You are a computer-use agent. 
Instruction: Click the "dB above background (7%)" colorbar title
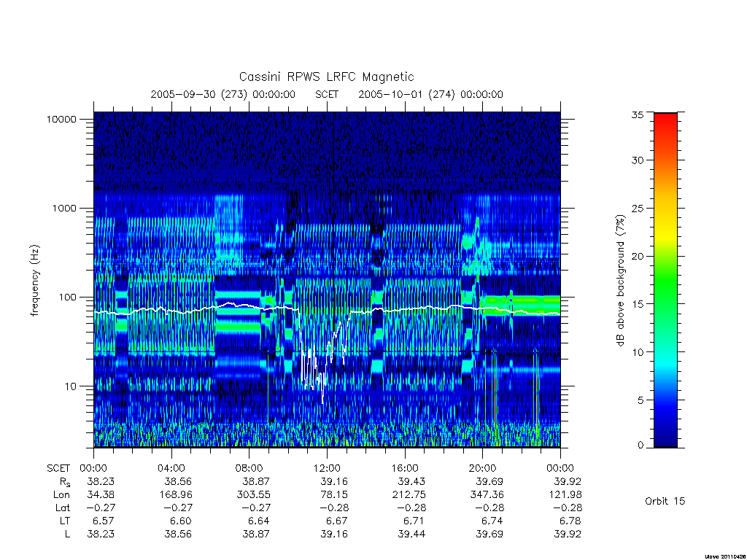tap(620, 280)
